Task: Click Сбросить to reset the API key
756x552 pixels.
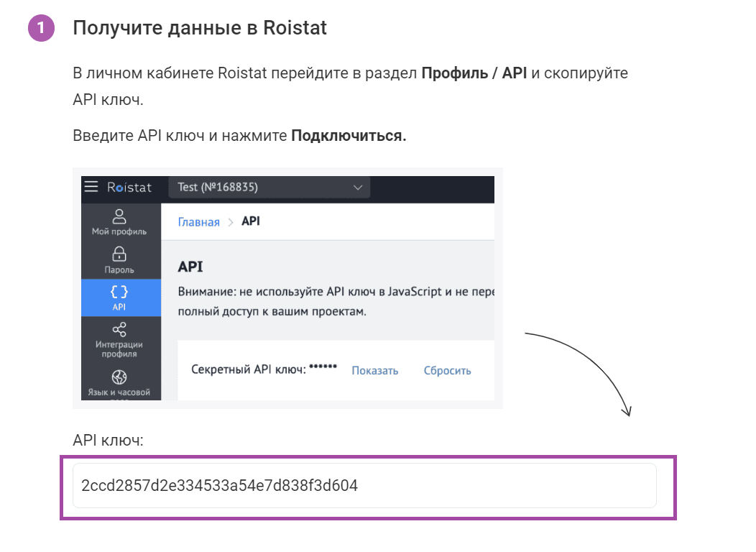Action: [447, 371]
